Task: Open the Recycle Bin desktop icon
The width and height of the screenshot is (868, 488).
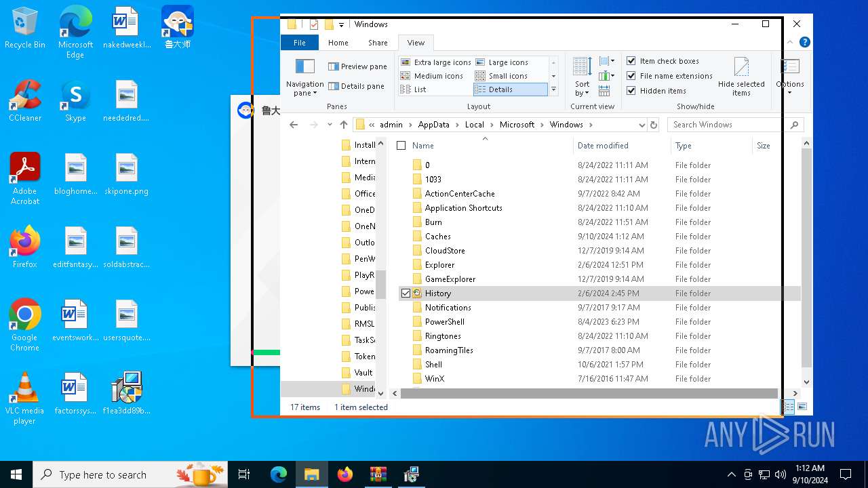Action: click(25, 28)
